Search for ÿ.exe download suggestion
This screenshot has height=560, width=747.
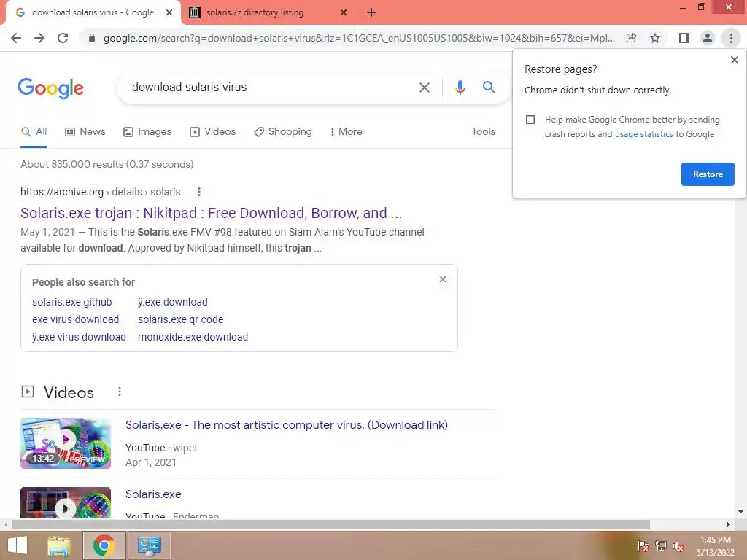click(172, 302)
